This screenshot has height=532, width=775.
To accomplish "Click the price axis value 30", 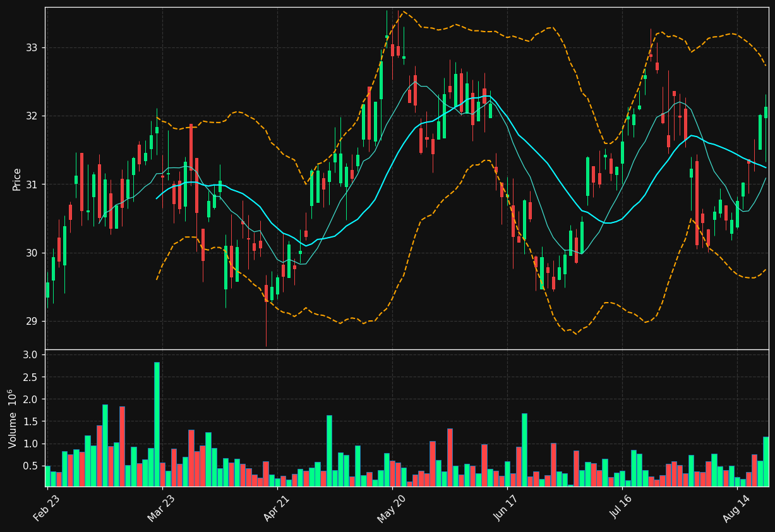I will (x=32, y=253).
